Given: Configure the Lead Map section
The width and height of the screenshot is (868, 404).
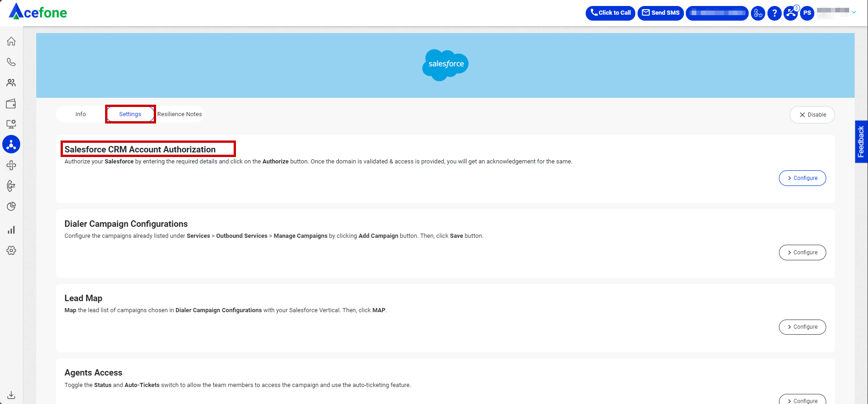Looking at the screenshot, I should click(802, 327).
